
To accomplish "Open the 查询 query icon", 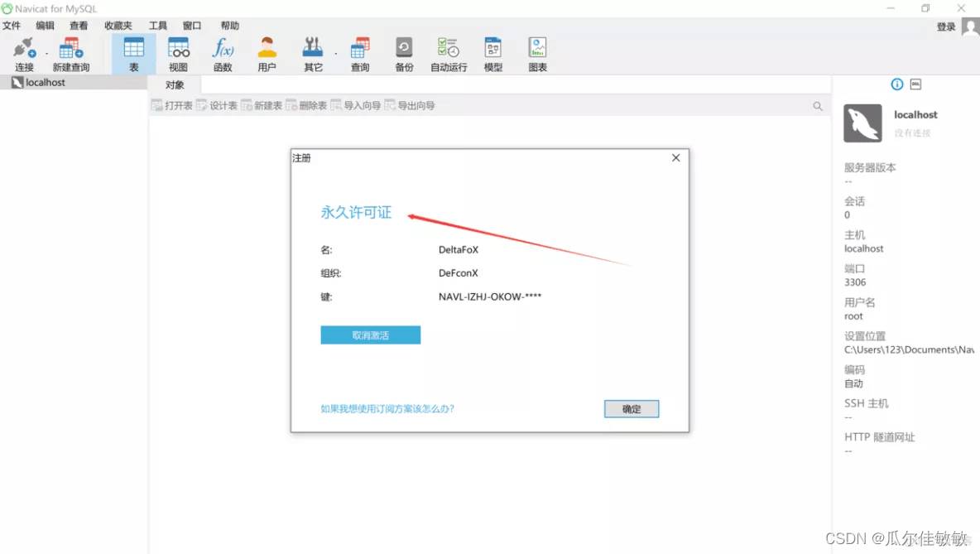I will coord(359,55).
